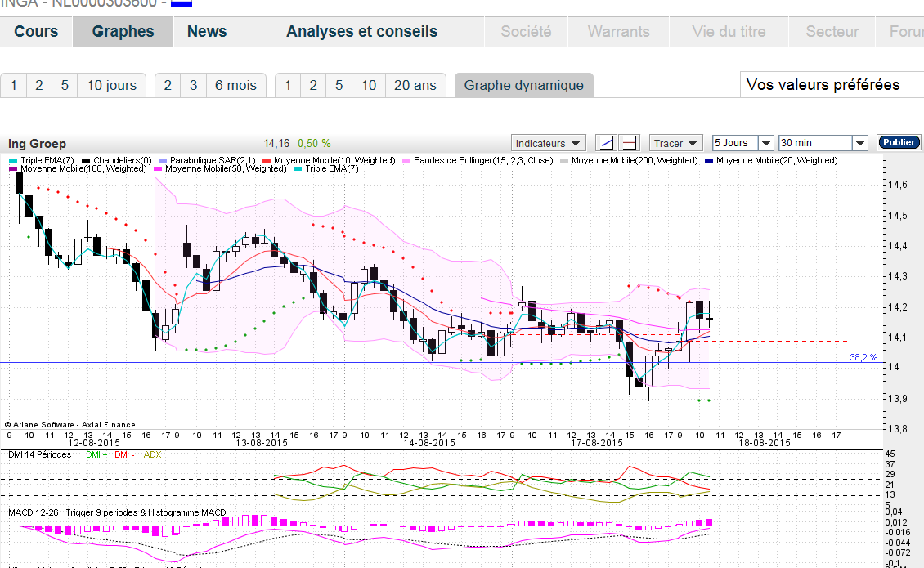Expand the Tracer dropdown
Screen dimensions: 924x568
[676, 143]
